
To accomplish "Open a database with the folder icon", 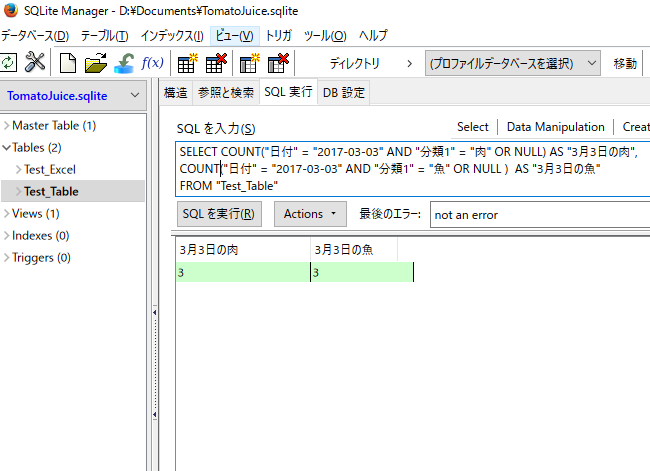I will (96, 63).
